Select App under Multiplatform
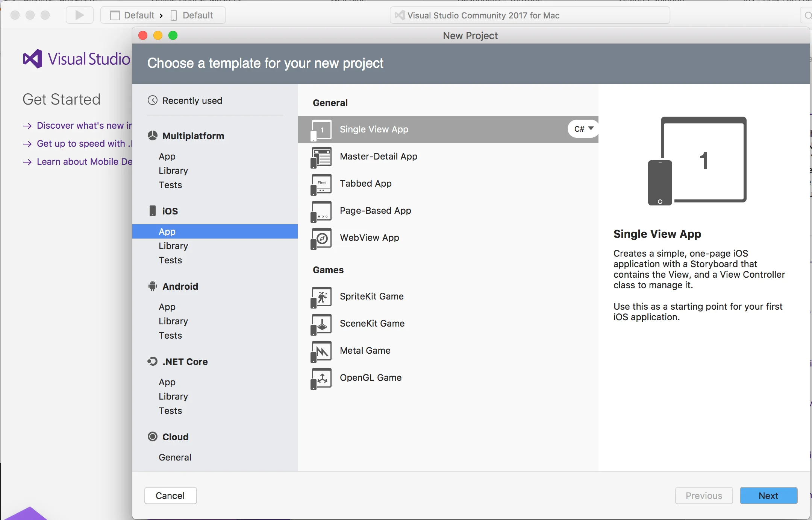Screen dimensions: 812x520 (167, 156)
